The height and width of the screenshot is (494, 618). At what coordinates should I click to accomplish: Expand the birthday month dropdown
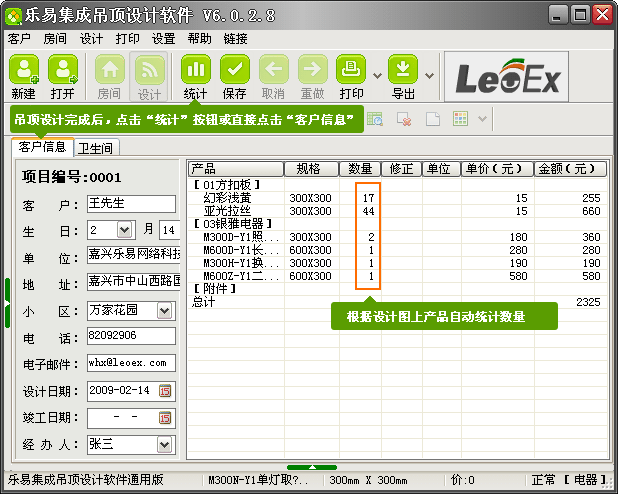coord(124,230)
